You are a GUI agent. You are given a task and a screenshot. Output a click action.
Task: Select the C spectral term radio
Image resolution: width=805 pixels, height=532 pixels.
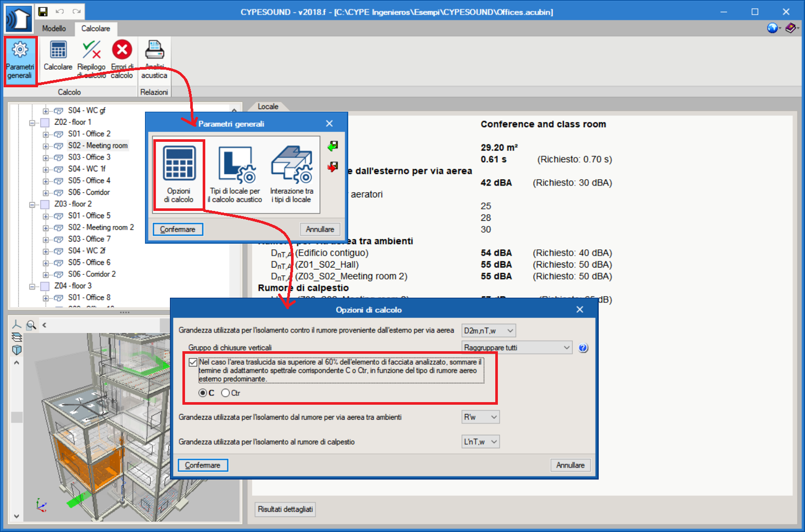[x=203, y=393]
